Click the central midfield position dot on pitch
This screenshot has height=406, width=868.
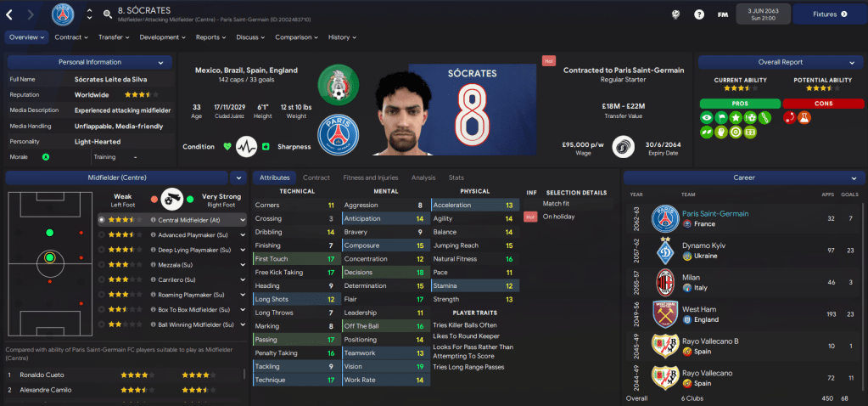[50, 257]
